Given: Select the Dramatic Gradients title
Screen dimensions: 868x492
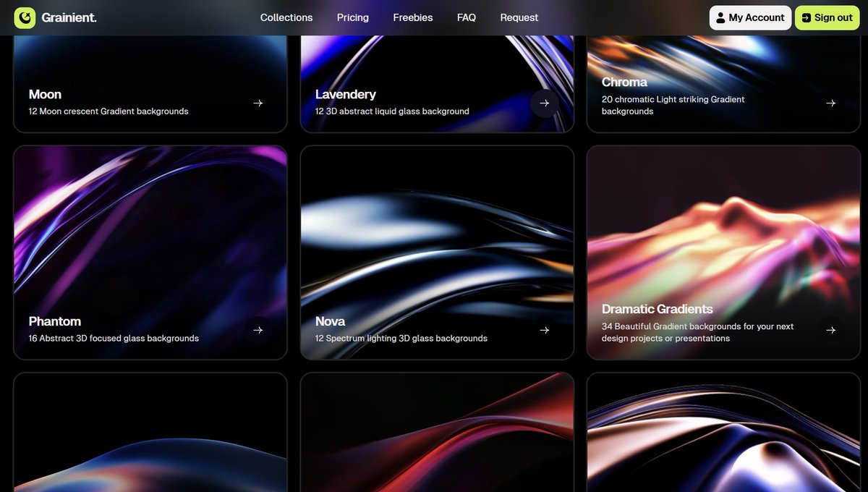Looking at the screenshot, I should pyautogui.click(x=658, y=309).
